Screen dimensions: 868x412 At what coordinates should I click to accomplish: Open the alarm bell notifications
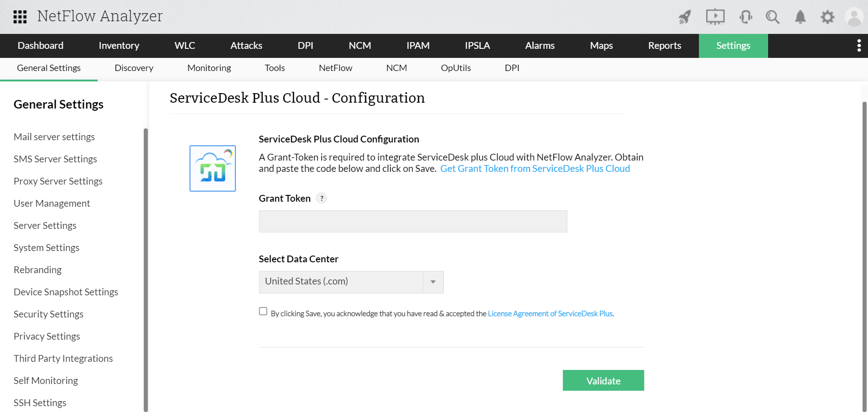[x=800, y=17]
